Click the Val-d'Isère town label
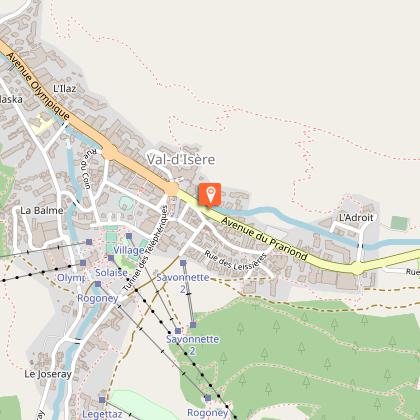 [181, 159]
